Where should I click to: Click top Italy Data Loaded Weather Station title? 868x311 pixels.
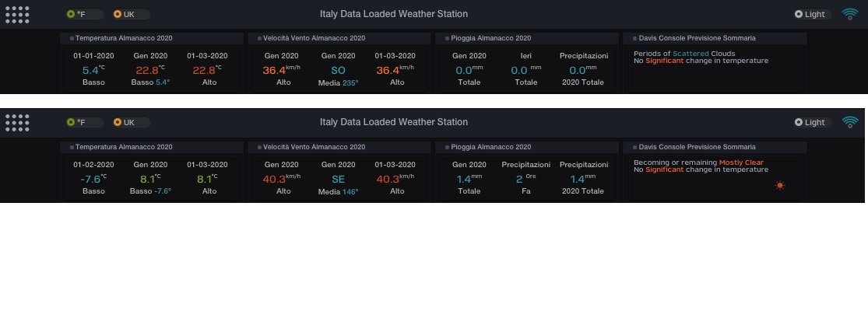pos(394,14)
